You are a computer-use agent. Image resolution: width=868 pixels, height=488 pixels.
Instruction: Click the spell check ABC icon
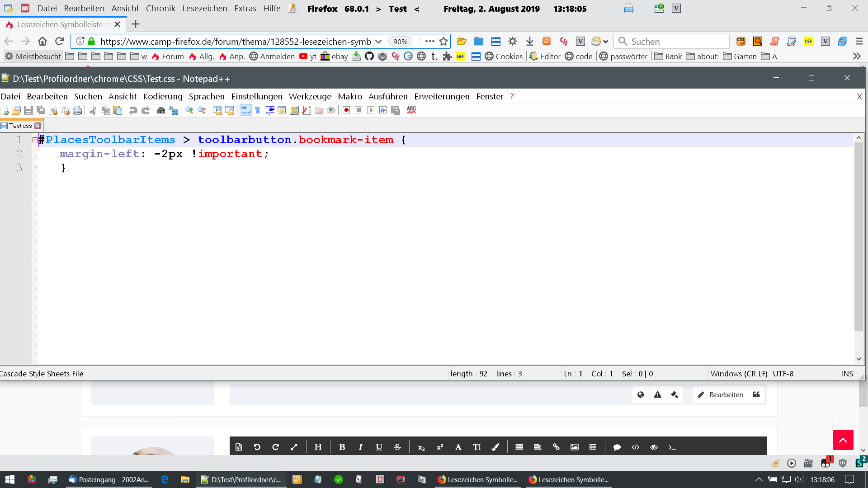point(411,110)
